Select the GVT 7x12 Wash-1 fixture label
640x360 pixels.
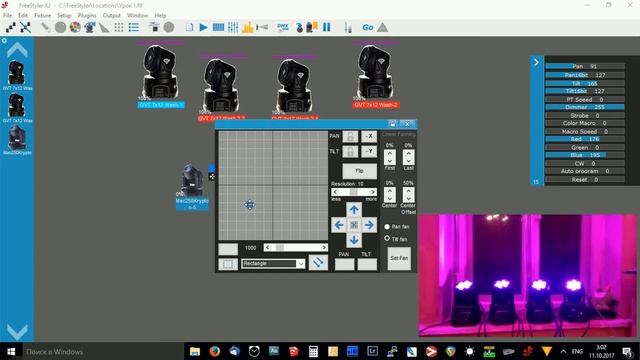(161, 105)
